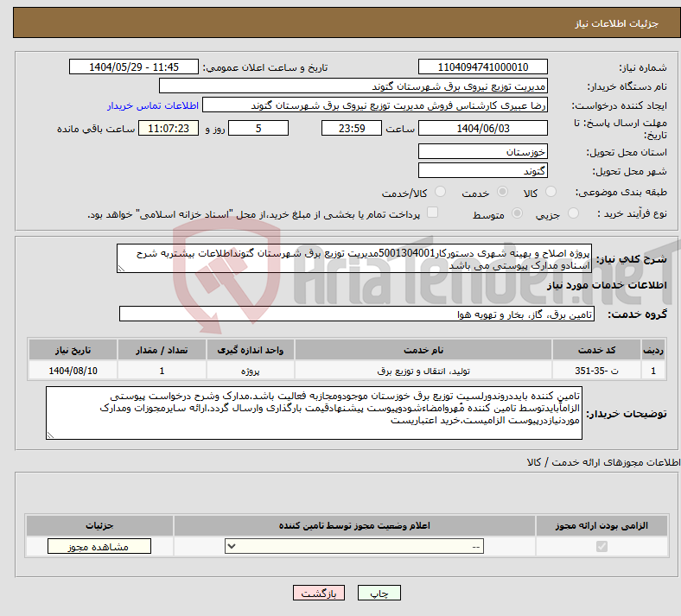Viewport: 681px width, 616px height.
Task: Open the license status dropdown
Action: (x=354, y=546)
